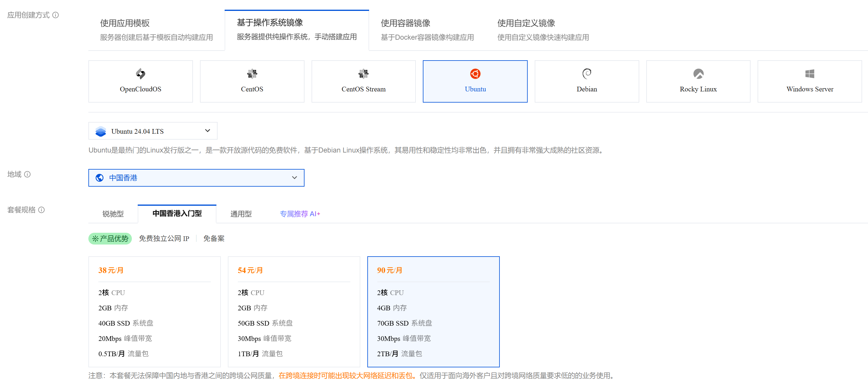Select the 38 元/月 plan card
The width and height of the screenshot is (868, 385).
click(x=154, y=312)
